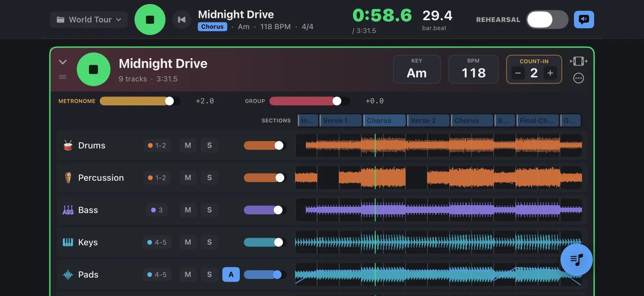
Task: Open the song more options ellipsis
Action: pos(578,78)
